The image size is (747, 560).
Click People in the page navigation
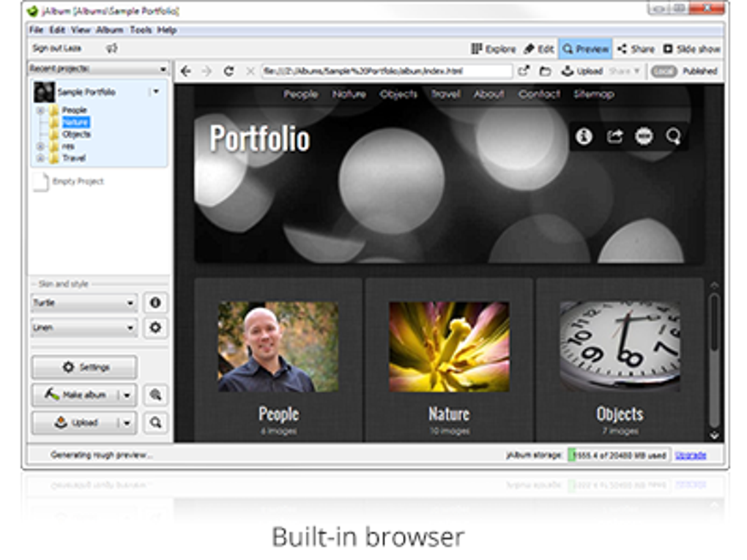coord(300,94)
